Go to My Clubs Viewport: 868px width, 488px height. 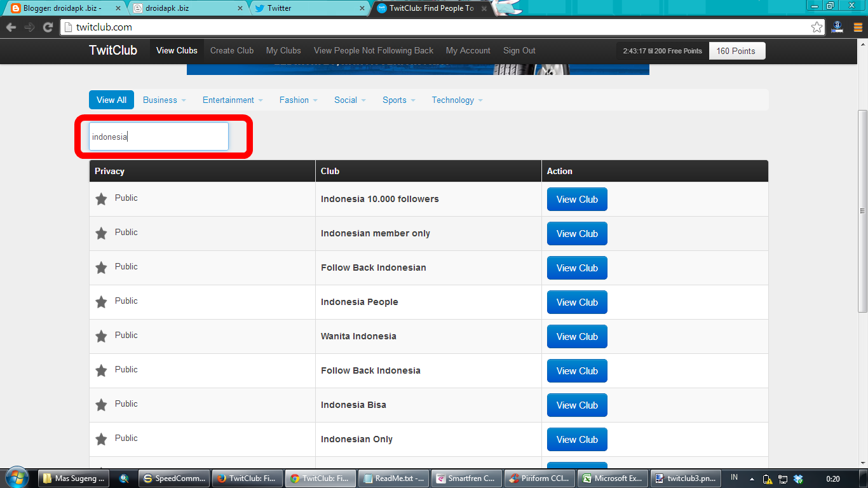tap(283, 51)
